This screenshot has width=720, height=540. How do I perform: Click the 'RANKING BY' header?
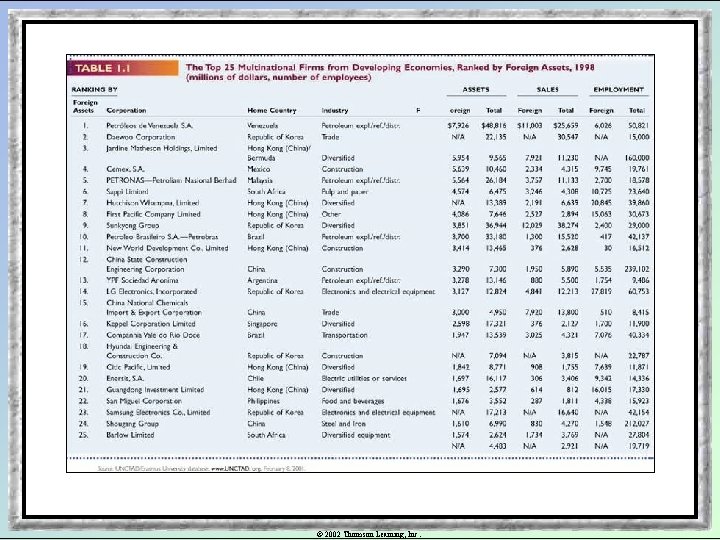click(95, 90)
